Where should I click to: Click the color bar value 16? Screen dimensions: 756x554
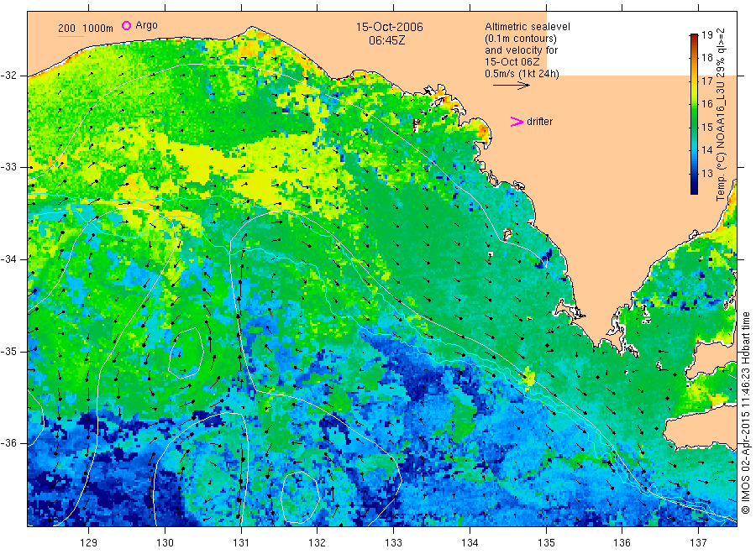click(x=706, y=104)
